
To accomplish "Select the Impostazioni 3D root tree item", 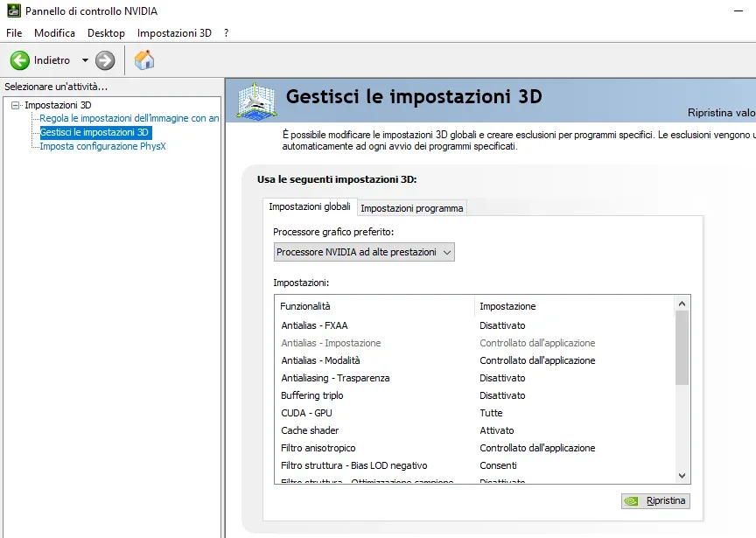I will [x=58, y=105].
